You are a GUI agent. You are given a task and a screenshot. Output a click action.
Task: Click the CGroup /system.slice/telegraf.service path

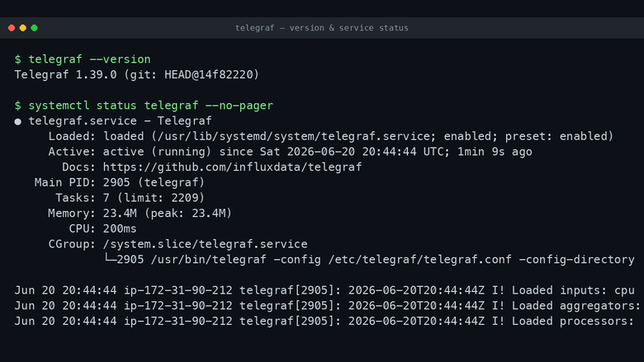pos(205,244)
